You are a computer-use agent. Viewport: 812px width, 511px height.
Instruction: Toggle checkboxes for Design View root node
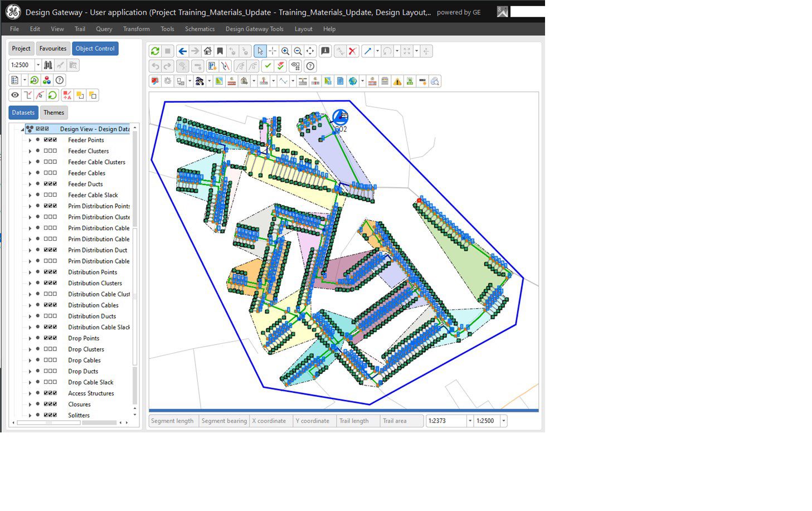tap(42, 129)
